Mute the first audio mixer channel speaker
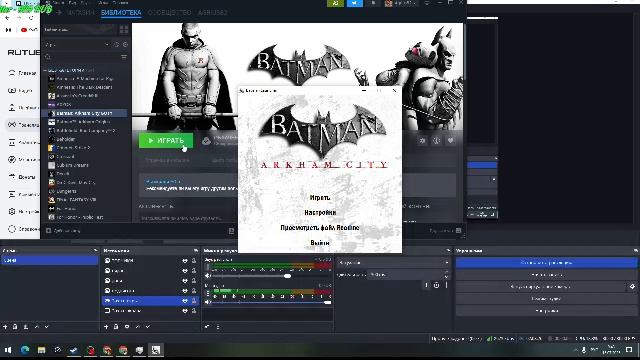640x360 pixels. point(208,276)
